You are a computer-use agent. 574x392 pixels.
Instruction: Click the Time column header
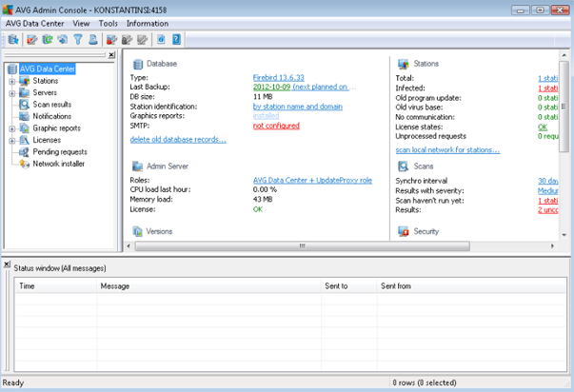[56, 285]
